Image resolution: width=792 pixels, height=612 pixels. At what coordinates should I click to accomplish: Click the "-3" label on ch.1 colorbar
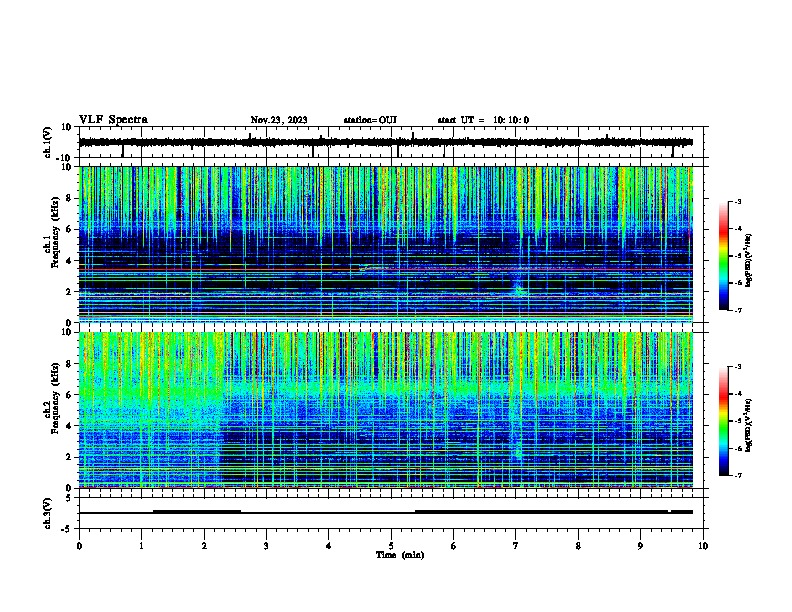click(x=737, y=202)
